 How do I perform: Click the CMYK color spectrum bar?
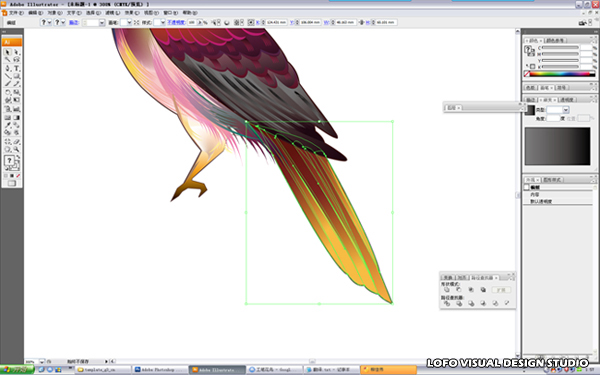point(561,74)
